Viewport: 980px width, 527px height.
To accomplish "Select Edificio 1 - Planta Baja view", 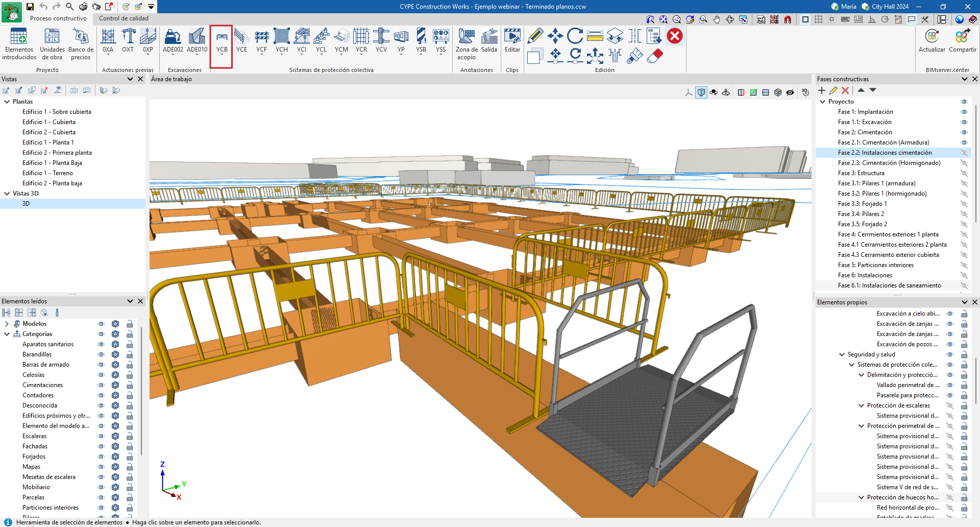I will pyautogui.click(x=52, y=163).
